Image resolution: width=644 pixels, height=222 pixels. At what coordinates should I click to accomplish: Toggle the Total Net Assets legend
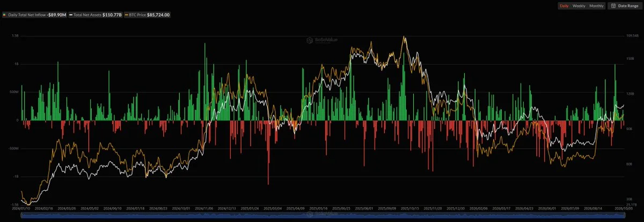click(x=96, y=15)
